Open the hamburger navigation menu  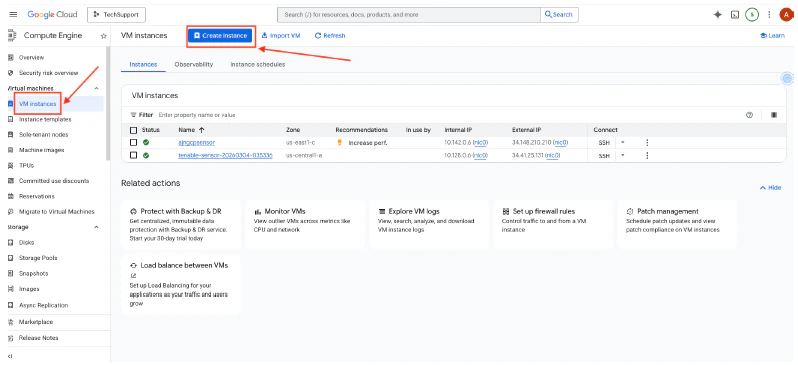tap(13, 15)
